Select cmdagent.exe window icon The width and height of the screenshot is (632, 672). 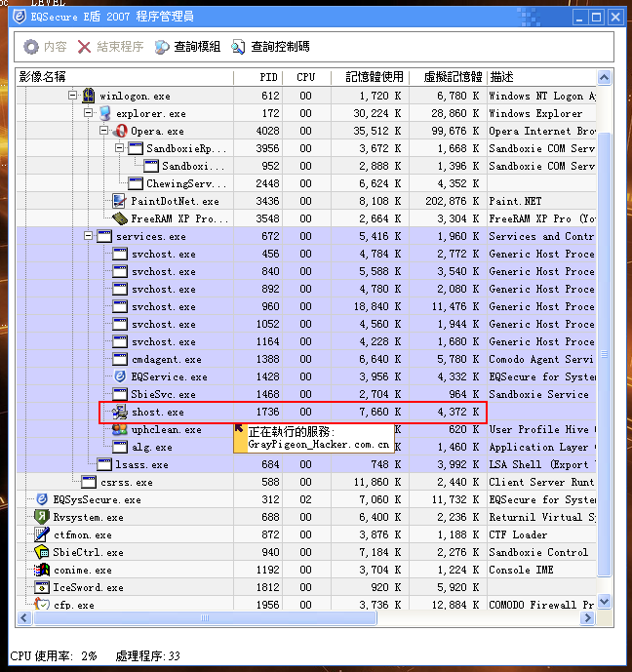click(x=120, y=359)
